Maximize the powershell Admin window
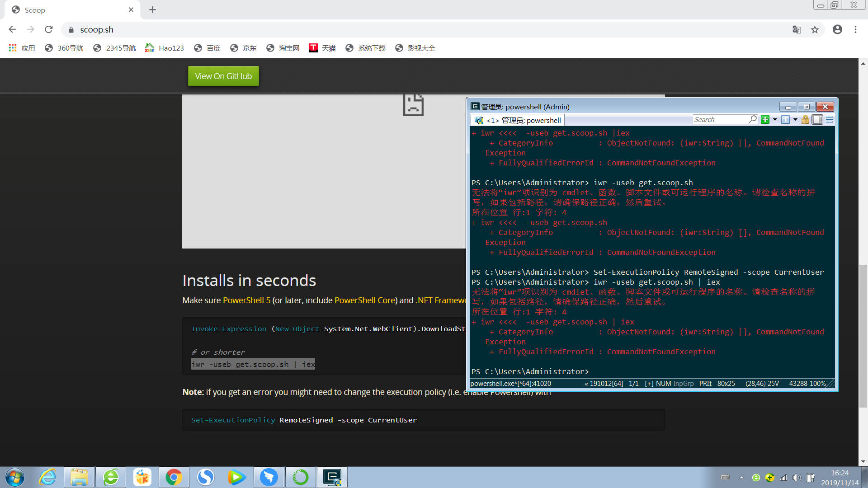The height and width of the screenshot is (488, 868). [x=807, y=107]
